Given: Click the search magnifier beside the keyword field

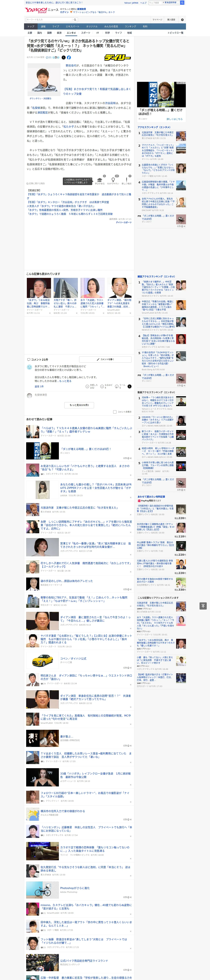Looking at the screenshot, I should point(75,20).
